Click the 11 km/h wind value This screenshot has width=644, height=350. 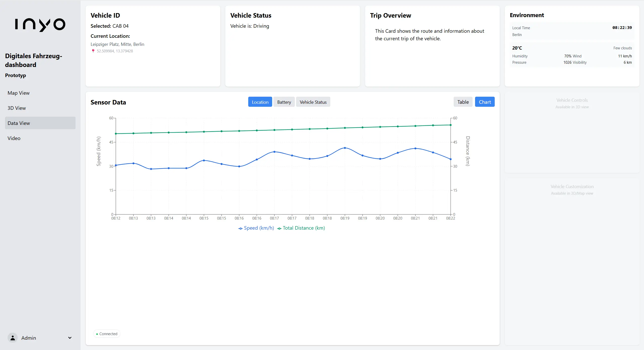pos(625,56)
